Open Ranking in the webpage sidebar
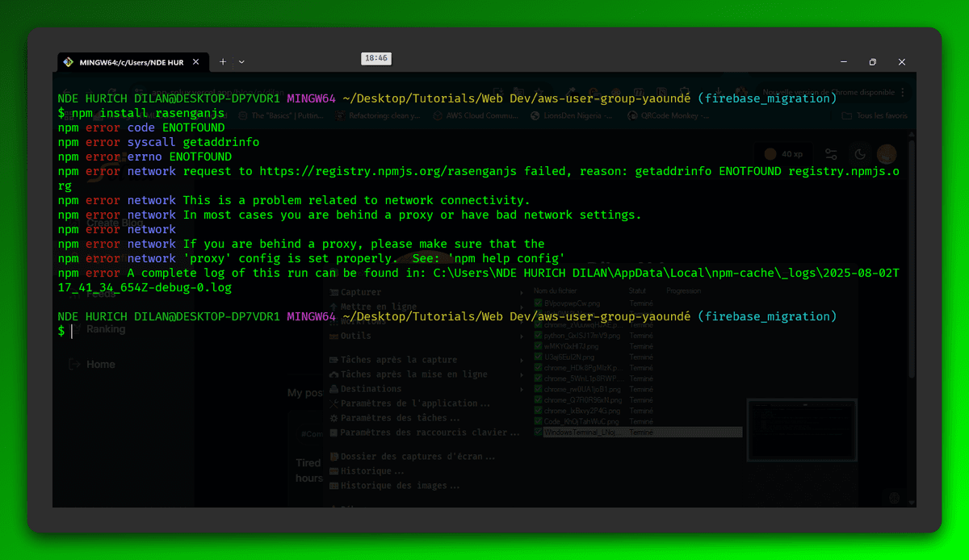This screenshot has height=560, width=969. coord(98,329)
